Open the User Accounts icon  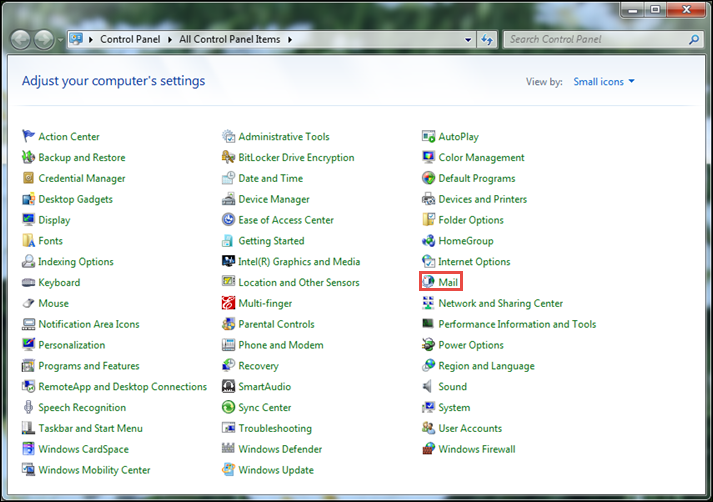428,428
